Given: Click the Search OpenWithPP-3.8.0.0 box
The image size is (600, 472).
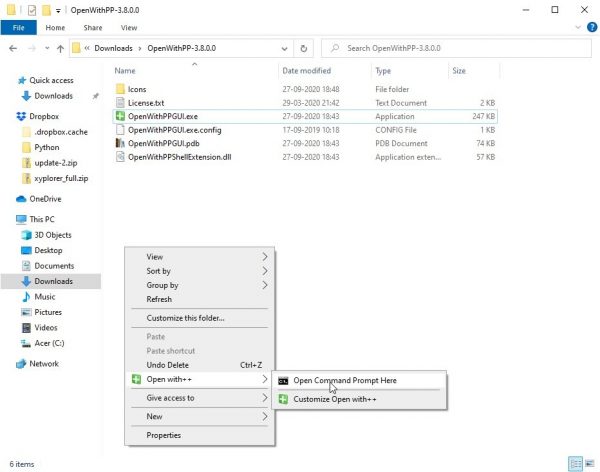Looking at the screenshot, I should (x=456, y=48).
